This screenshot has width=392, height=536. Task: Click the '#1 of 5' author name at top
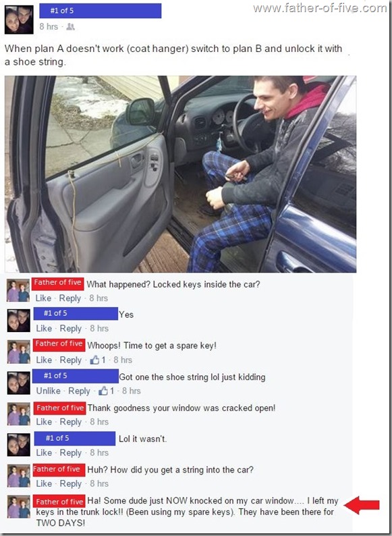pyautogui.click(x=100, y=11)
